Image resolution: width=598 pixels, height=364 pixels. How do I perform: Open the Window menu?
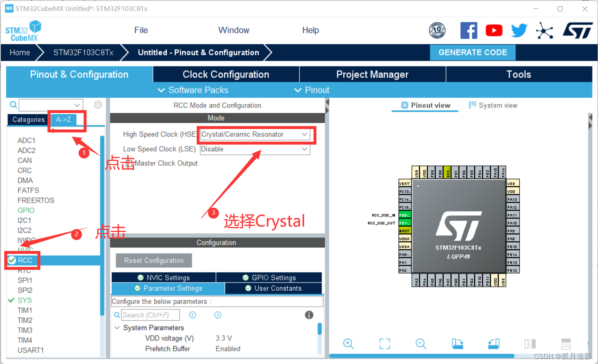[234, 30]
